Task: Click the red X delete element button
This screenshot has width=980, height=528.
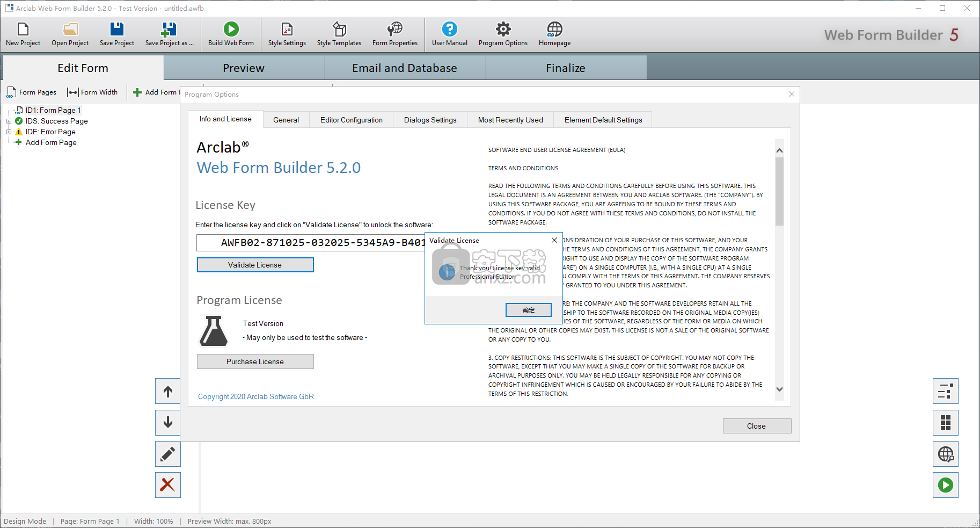Action: [x=168, y=485]
